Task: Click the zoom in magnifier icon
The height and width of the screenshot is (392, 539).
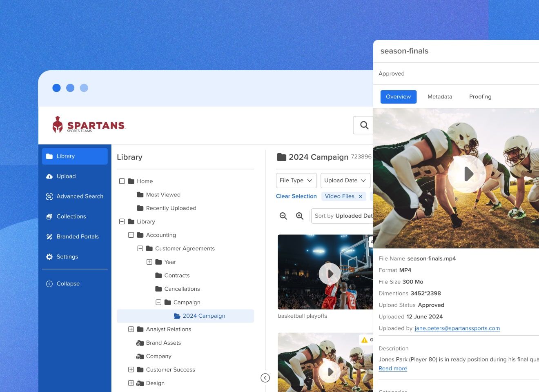Action: pos(300,216)
